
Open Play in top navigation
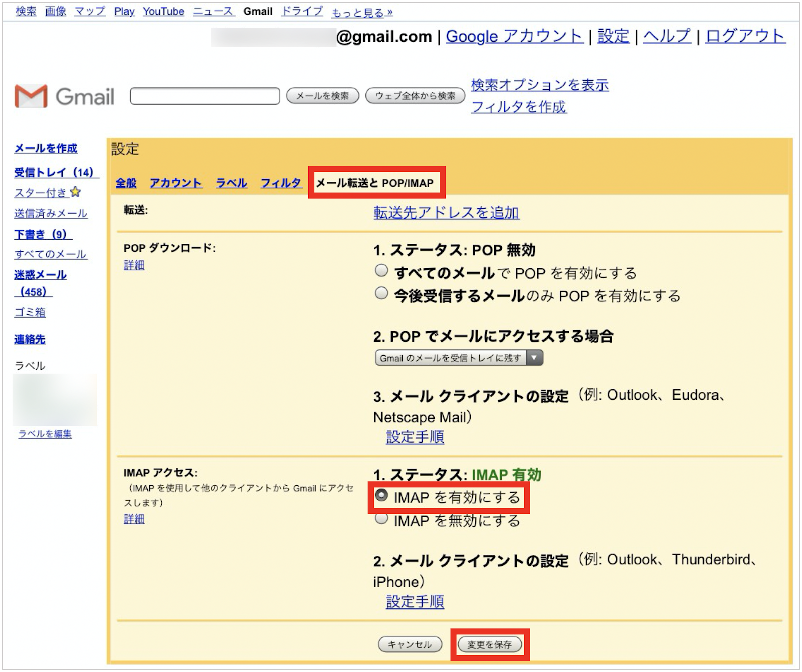(x=124, y=11)
